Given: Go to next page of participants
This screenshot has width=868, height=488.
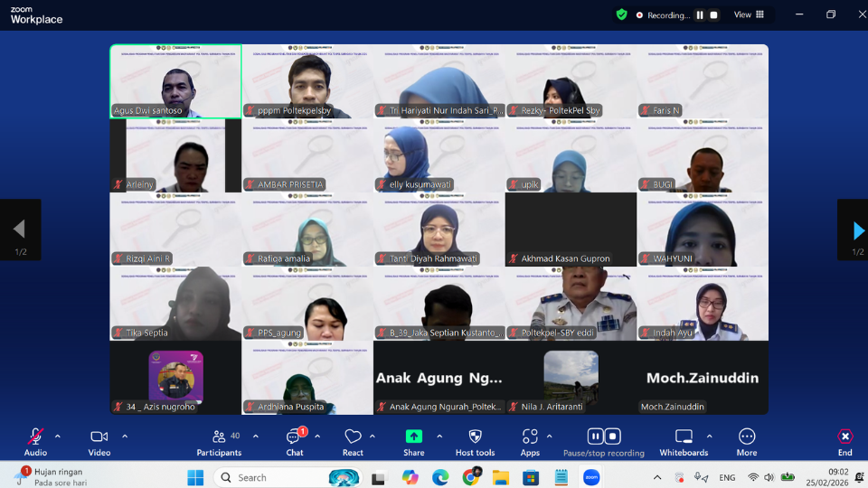Looking at the screenshot, I should tap(855, 230).
